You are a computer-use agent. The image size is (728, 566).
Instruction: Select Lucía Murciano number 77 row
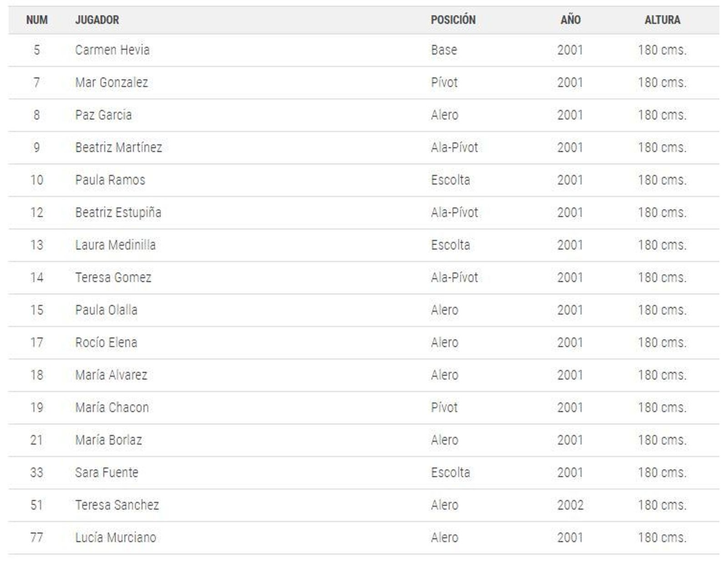364,538
